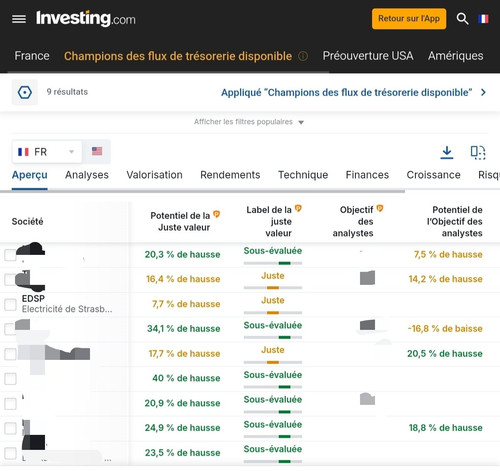This screenshot has height=471, width=500.
Task: Expand applied filter chevron arrow
Action: [x=483, y=92]
